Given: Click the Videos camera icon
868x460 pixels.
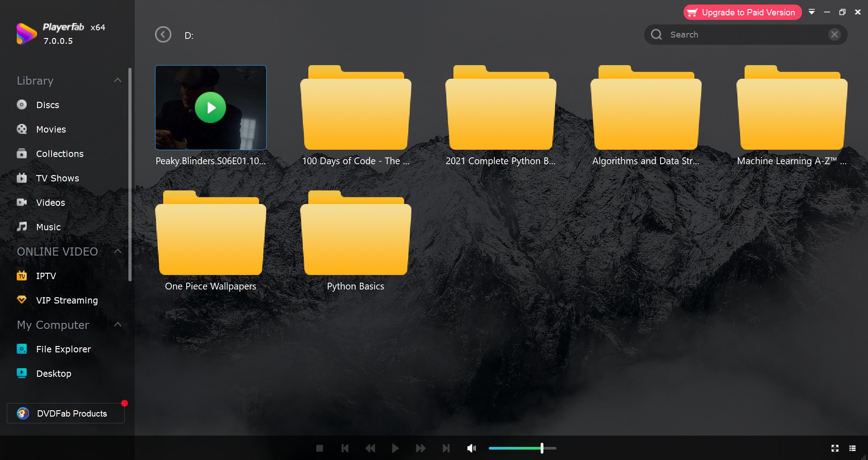Looking at the screenshot, I should (22, 202).
